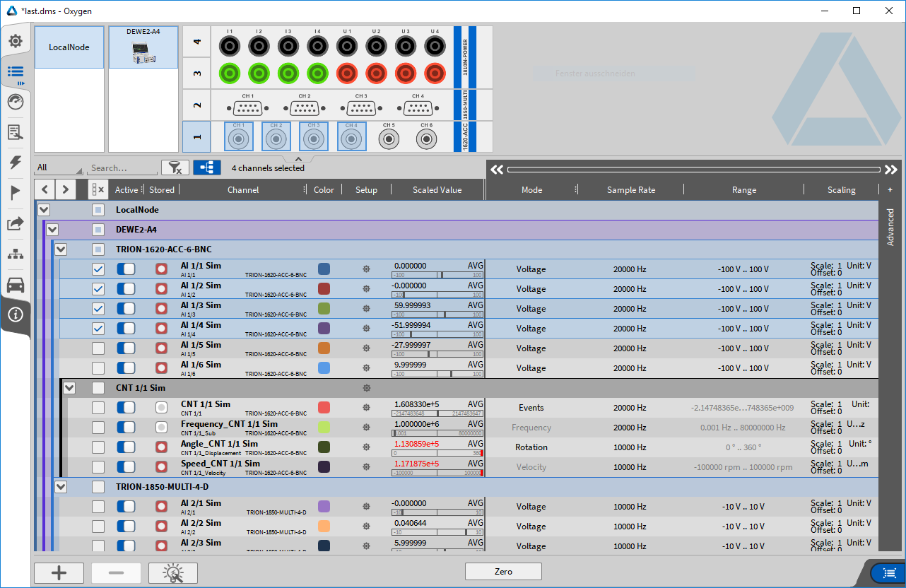
Task: Click the add channel plus button
Action: [x=59, y=573]
